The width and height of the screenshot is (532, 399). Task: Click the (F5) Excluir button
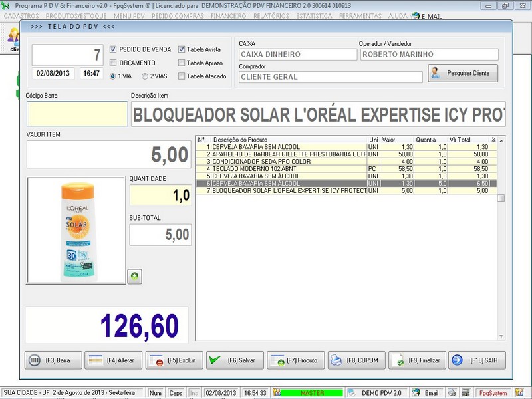174,360
